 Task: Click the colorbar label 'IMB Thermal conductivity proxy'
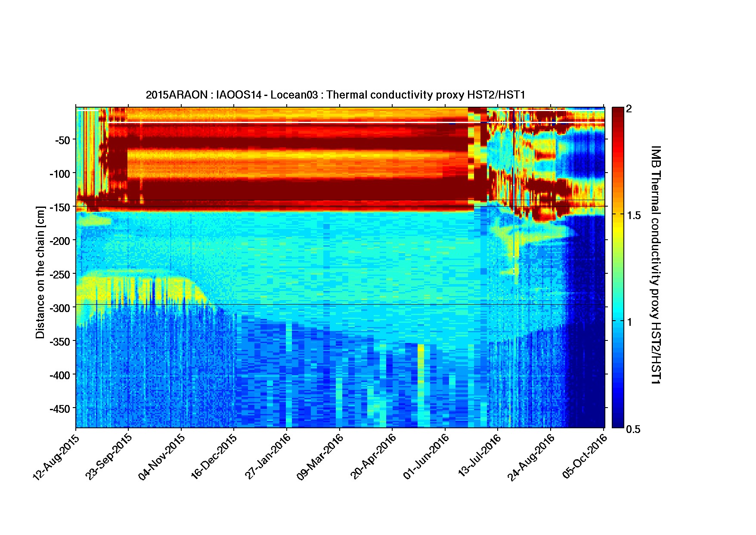click(x=655, y=264)
